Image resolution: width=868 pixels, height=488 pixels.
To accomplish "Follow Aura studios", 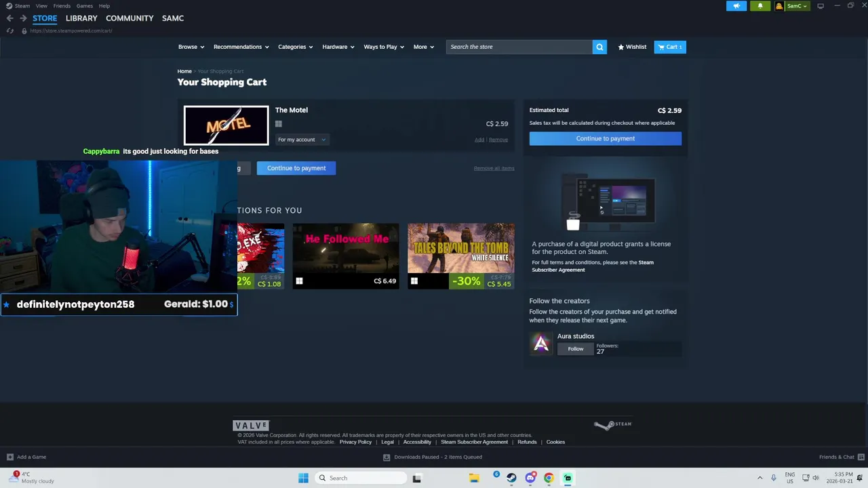I will pyautogui.click(x=576, y=349).
